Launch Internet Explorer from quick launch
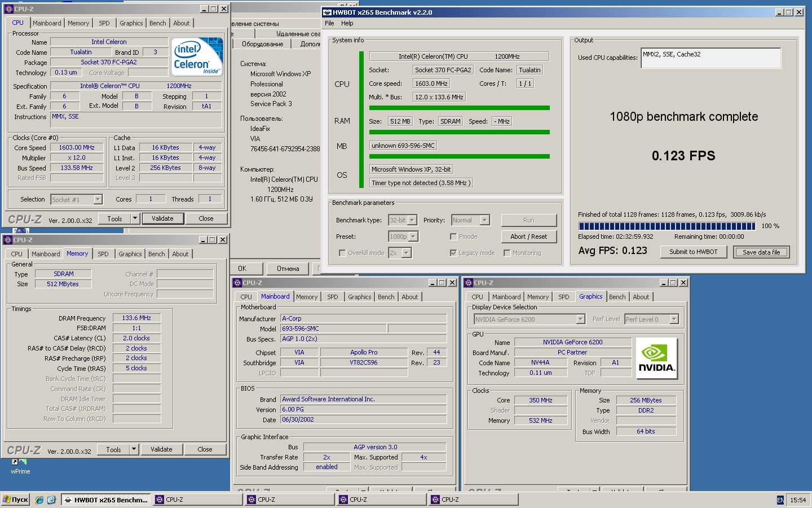Screen dimensions: 812x508 click(x=39, y=500)
